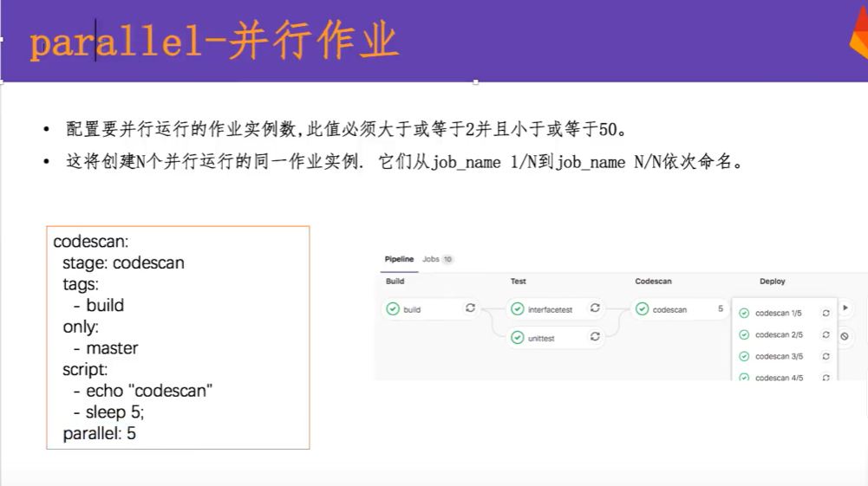Retry the build job
The width and height of the screenshot is (868, 486).
(x=471, y=308)
